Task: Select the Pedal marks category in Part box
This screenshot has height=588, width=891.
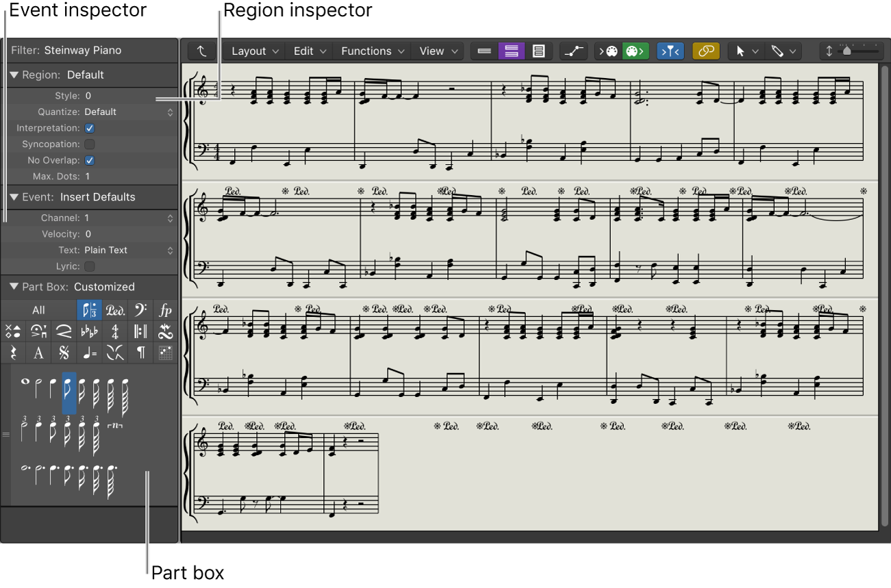Action: [x=114, y=310]
